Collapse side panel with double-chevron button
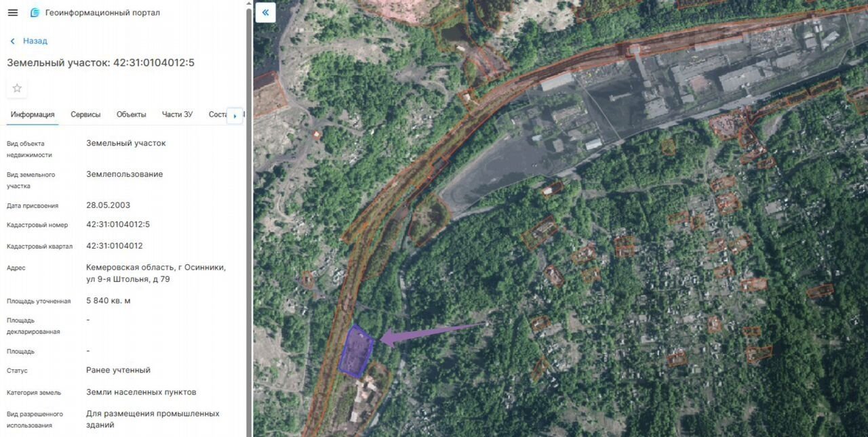Viewport: 868px width, 437px height. click(266, 12)
